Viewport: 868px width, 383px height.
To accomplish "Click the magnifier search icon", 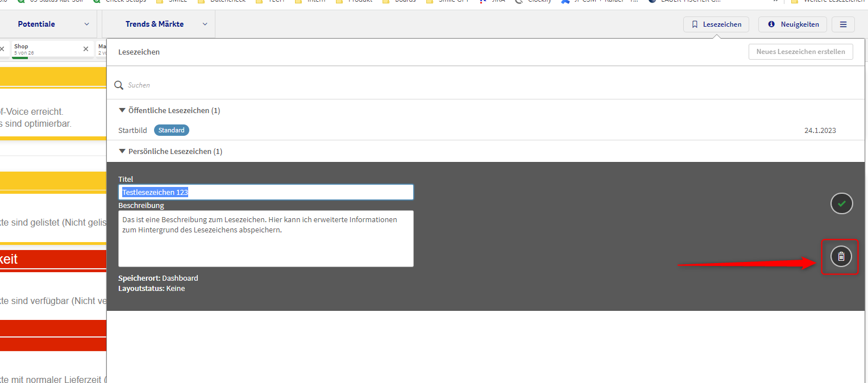I will [119, 85].
